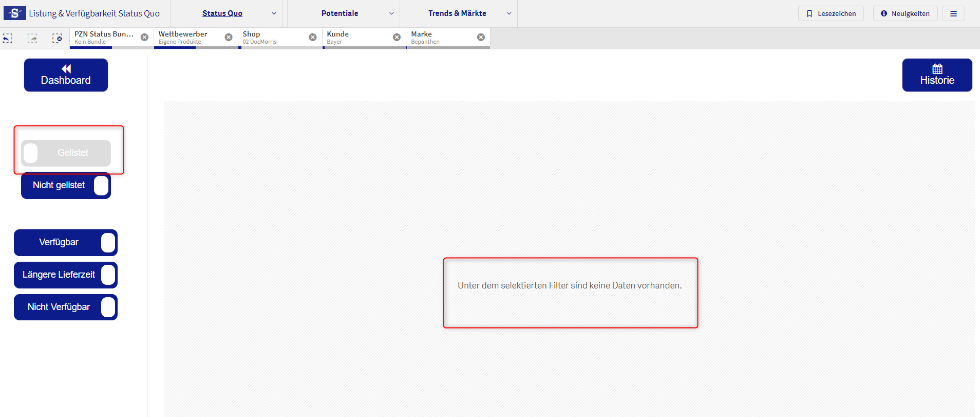The height and width of the screenshot is (417, 980).
Task: Go back to the Dashboard
Action: (66, 75)
